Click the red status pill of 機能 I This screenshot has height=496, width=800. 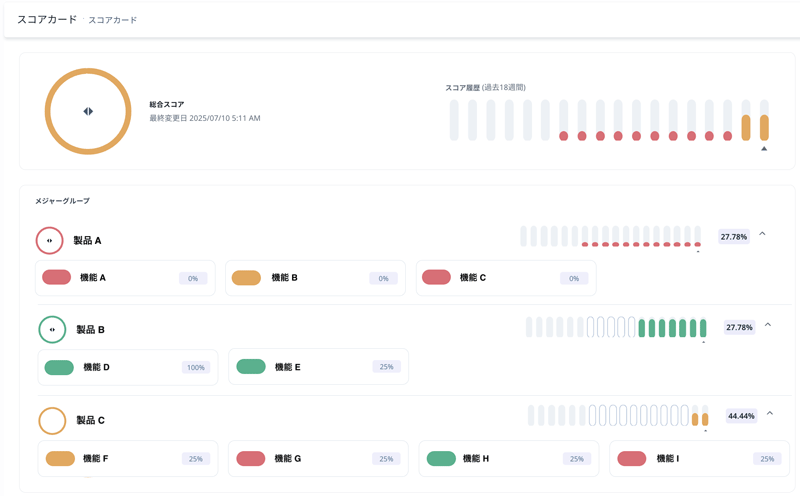(x=632, y=458)
